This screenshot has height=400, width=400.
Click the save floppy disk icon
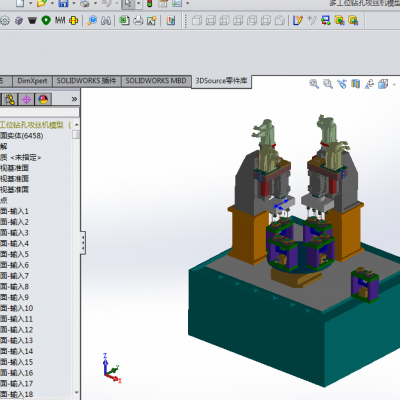[x=63, y=3]
